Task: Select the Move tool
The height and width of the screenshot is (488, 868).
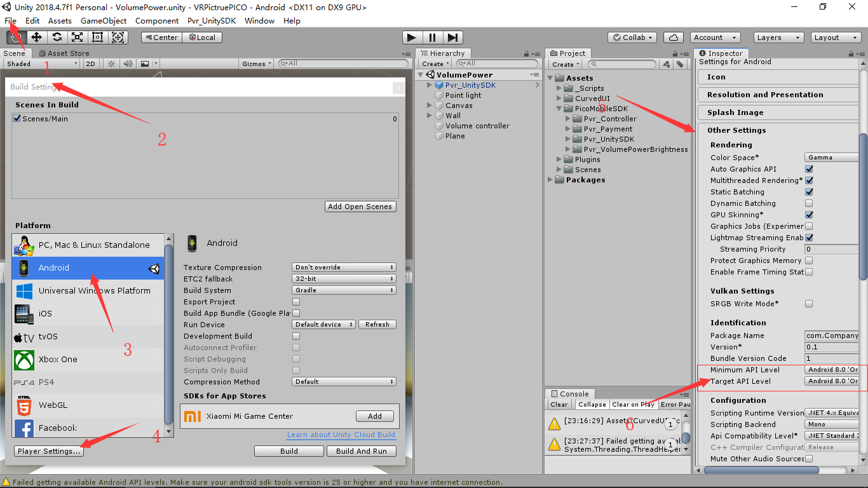Action: (36, 37)
